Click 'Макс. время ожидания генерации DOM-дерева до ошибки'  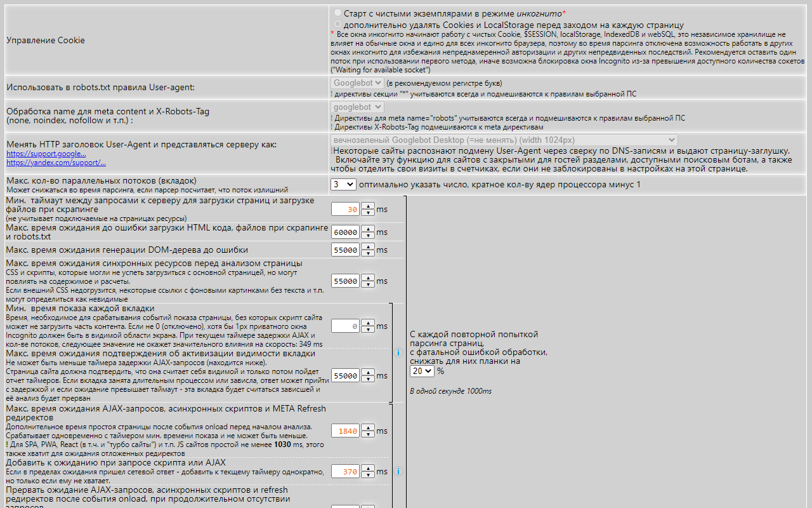(x=127, y=250)
